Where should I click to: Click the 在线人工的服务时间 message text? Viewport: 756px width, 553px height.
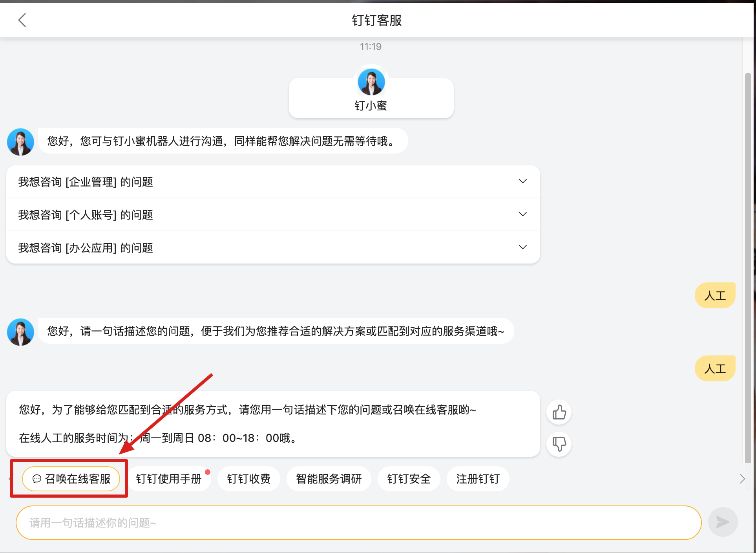159,438
